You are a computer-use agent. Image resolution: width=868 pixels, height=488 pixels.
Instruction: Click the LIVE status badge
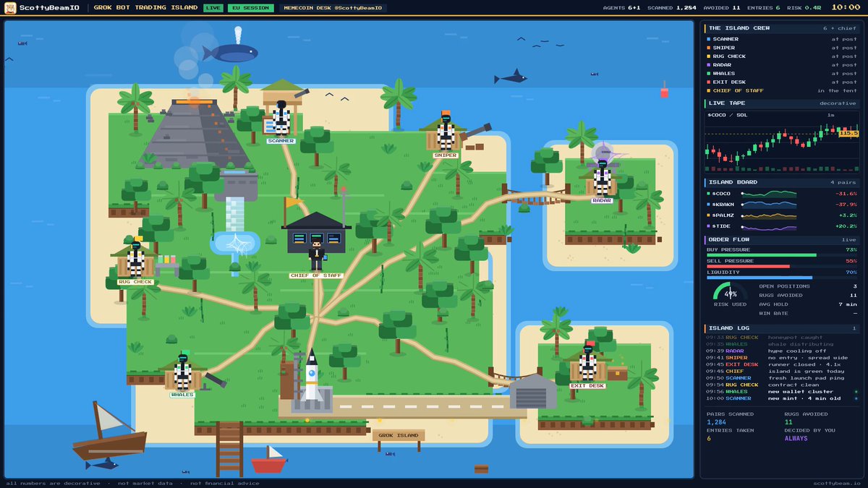coord(213,8)
